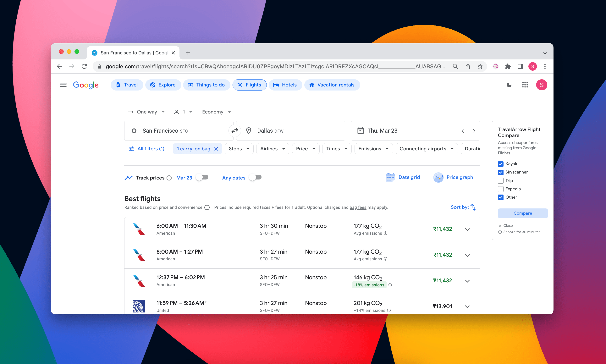The image size is (606, 364).
Task: Open the Chrome extensions puzzle icon
Action: 508,66
